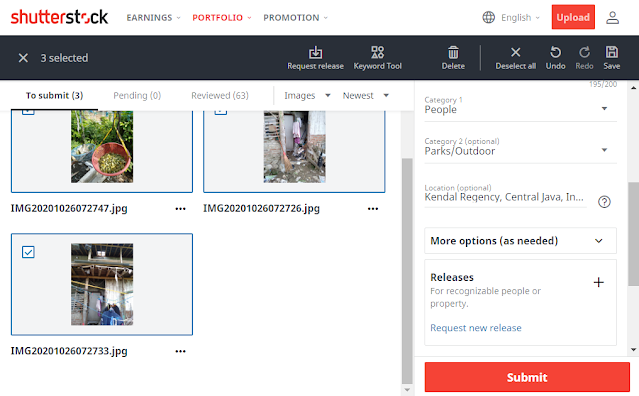The width and height of the screenshot is (639, 396).
Task: Open options for IMG20201026072726.jpg
Action: [x=373, y=209]
